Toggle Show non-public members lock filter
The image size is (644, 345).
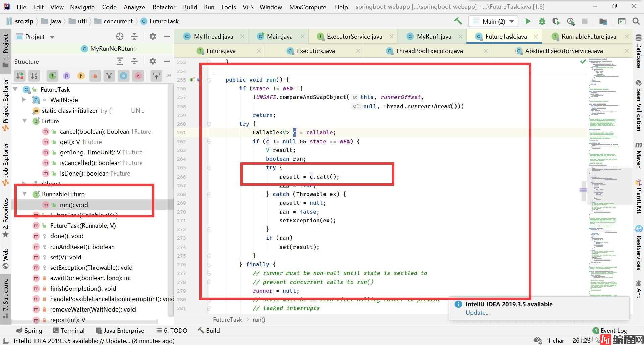click(x=95, y=76)
